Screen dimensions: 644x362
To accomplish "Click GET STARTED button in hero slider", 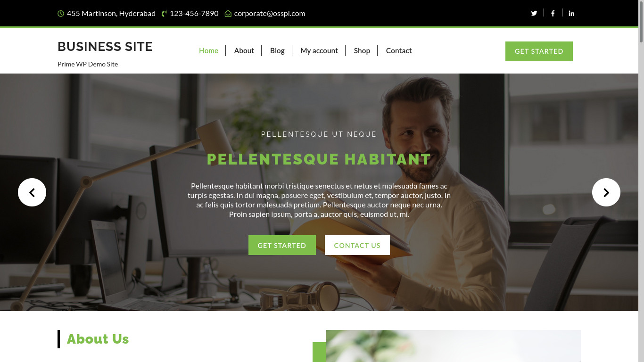I will pyautogui.click(x=282, y=245).
